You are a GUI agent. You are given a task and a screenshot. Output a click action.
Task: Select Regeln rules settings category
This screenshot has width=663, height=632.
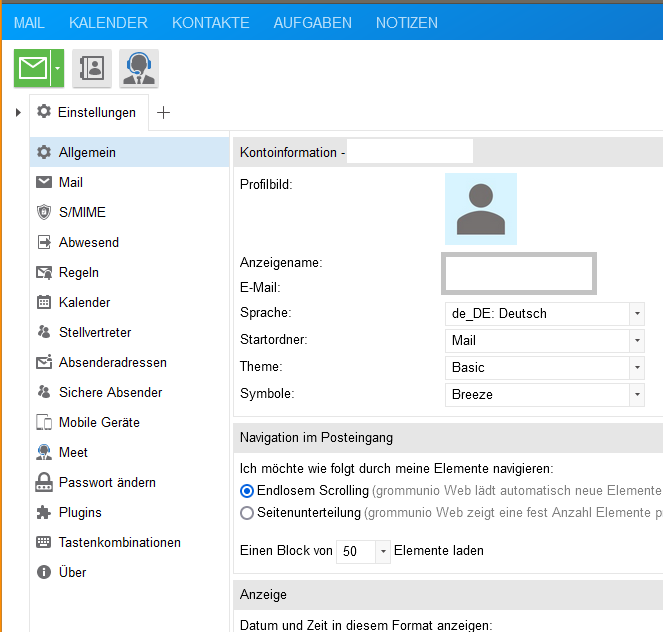click(78, 272)
